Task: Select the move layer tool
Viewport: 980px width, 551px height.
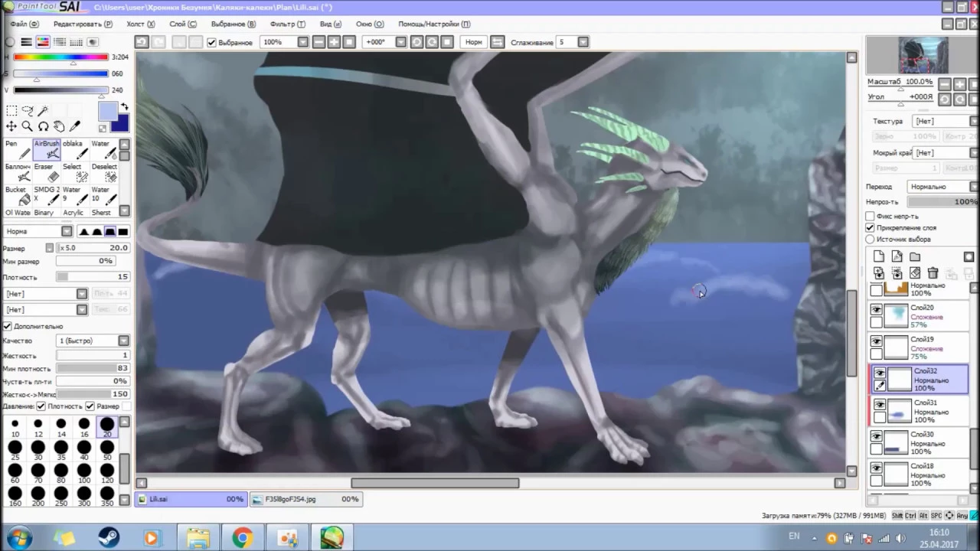Action: (11, 126)
